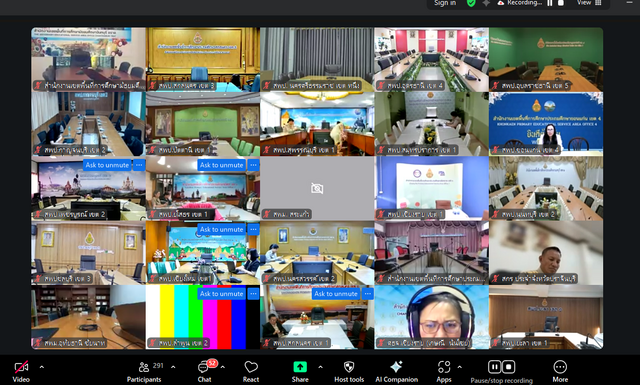Stop recording from the bottom toolbar
The height and width of the screenshot is (385, 640).
click(x=509, y=367)
